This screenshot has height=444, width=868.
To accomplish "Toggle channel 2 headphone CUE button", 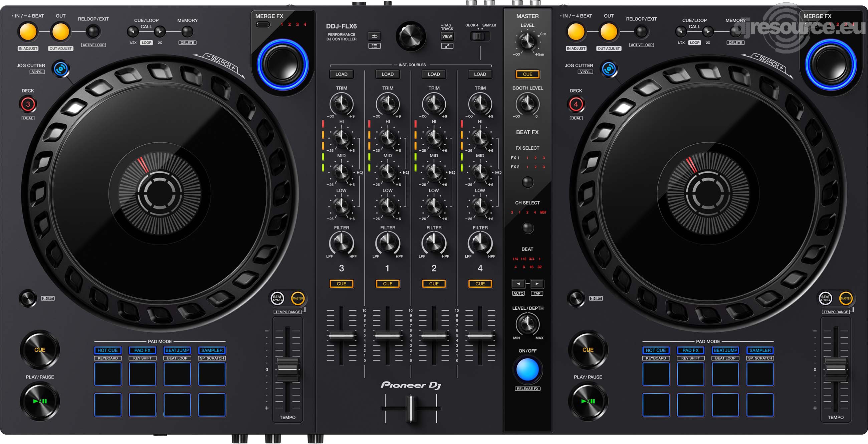I will click(434, 284).
